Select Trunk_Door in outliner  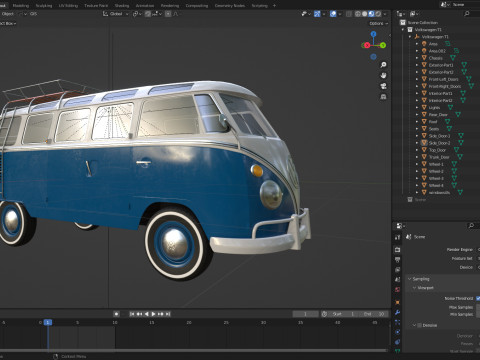click(x=439, y=157)
